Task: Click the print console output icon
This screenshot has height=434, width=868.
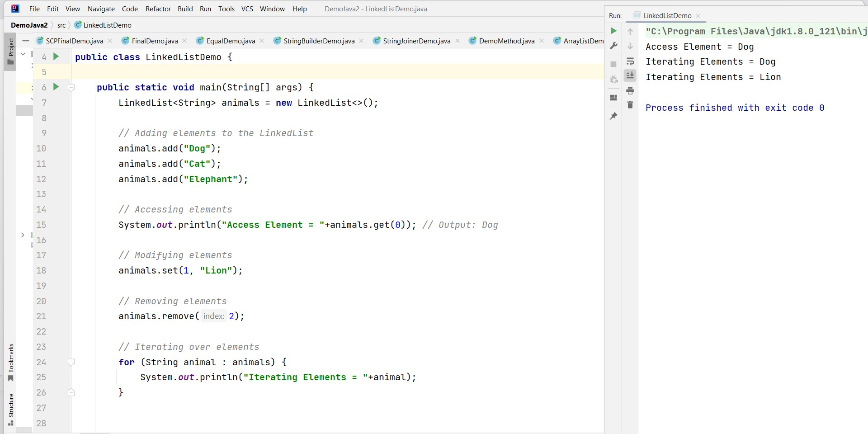Action: (x=630, y=91)
